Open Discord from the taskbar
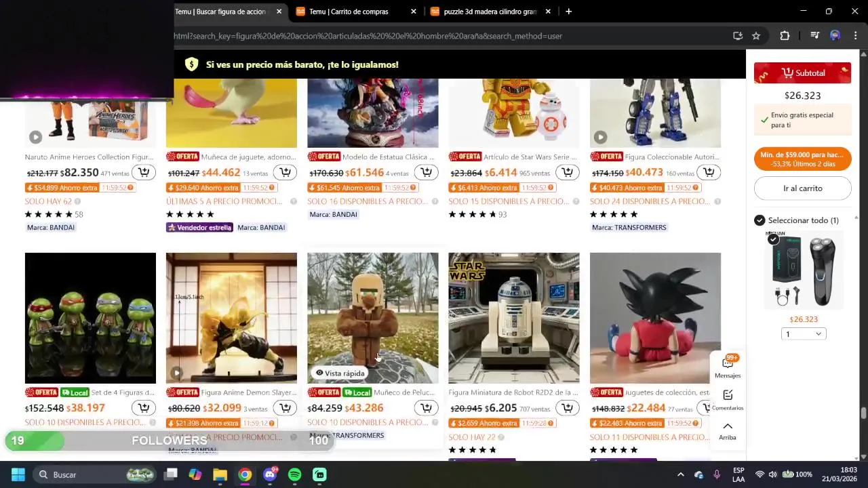Viewport: 868px width, 488px height. click(x=270, y=474)
